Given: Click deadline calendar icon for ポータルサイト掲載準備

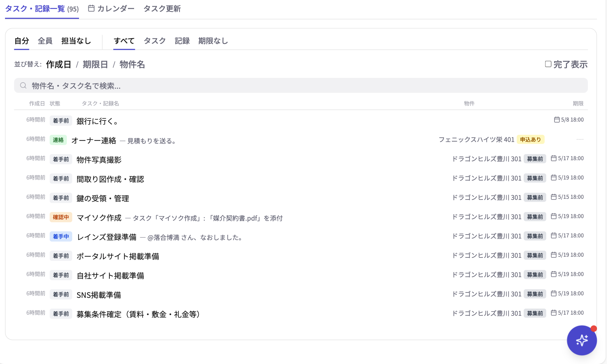Looking at the screenshot, I should (554, 255).
